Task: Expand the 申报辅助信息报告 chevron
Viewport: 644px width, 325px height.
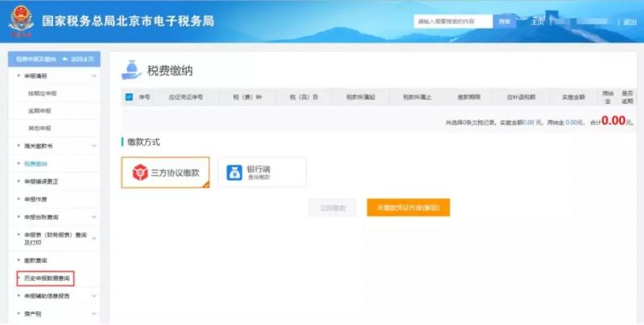Action: [94, 296]
